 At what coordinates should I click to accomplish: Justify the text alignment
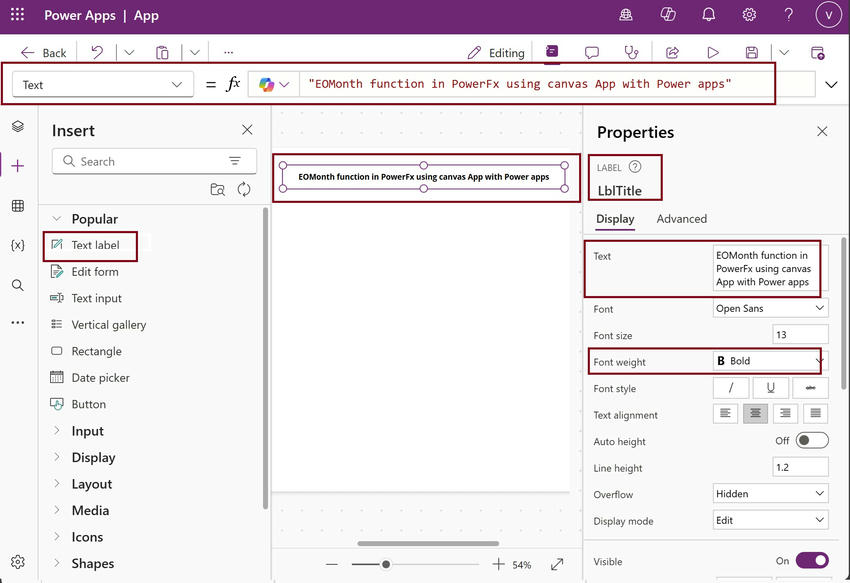point(815,414)
